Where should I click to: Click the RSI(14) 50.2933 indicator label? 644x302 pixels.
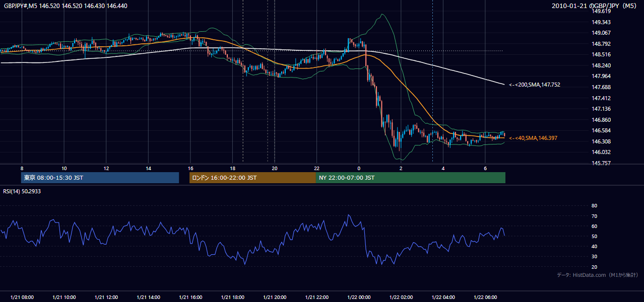pyautogui.click(x=21, y=191)
